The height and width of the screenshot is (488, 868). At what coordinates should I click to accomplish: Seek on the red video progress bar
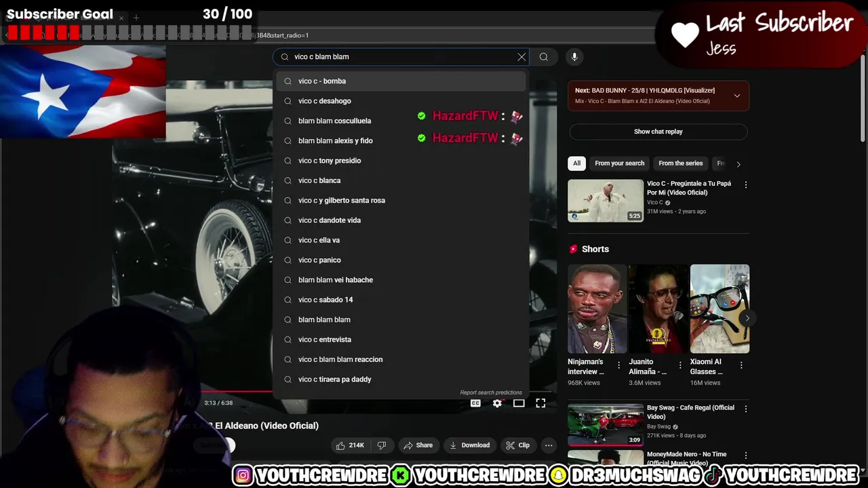[235, 391]
